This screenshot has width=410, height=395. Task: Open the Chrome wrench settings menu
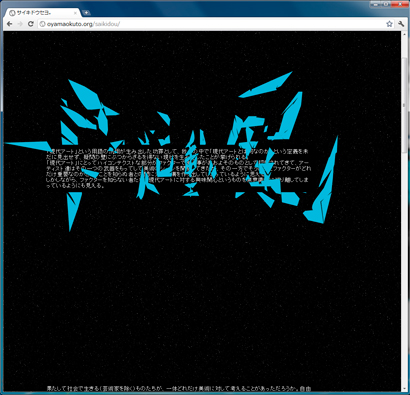(x=401, y=24)
